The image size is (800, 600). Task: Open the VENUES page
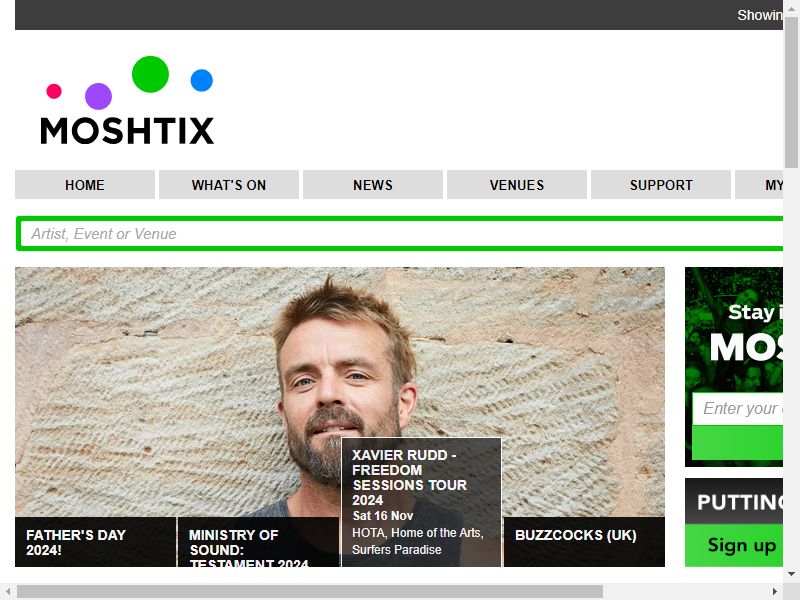click(x=516, y=185)
